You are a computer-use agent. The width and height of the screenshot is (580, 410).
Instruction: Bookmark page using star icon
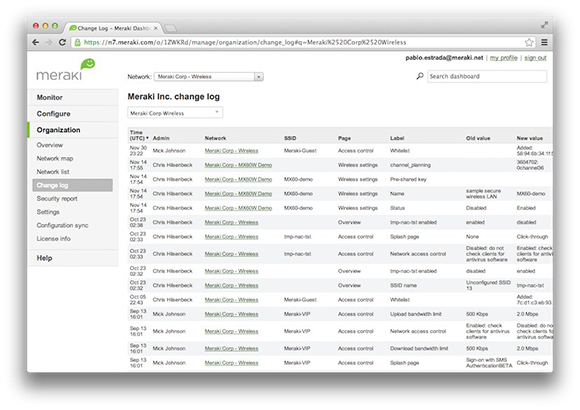529,42
